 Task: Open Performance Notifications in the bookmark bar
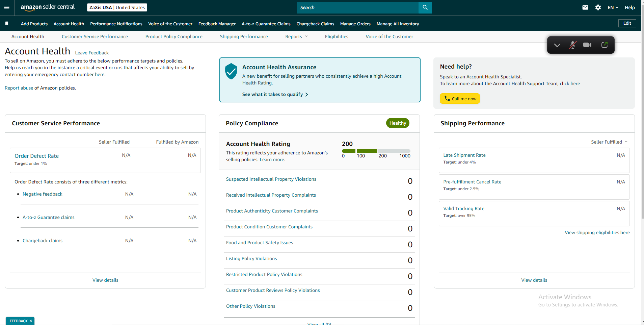(116, 24)
